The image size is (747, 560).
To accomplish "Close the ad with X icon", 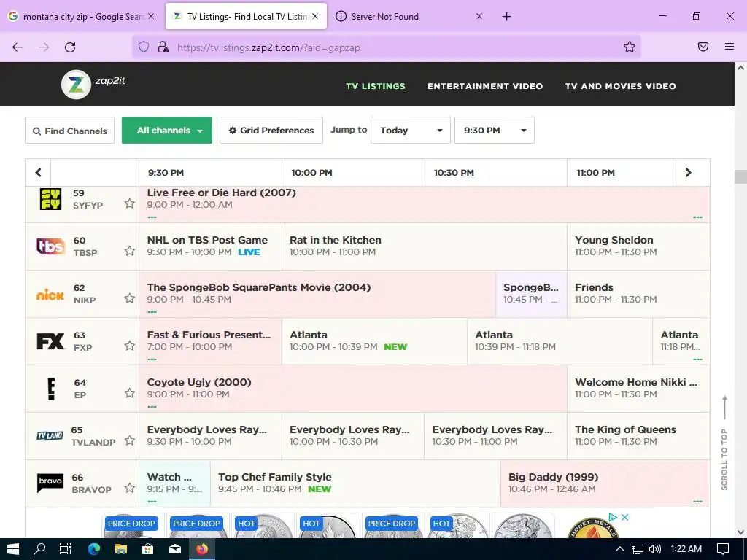I will 625,517.
